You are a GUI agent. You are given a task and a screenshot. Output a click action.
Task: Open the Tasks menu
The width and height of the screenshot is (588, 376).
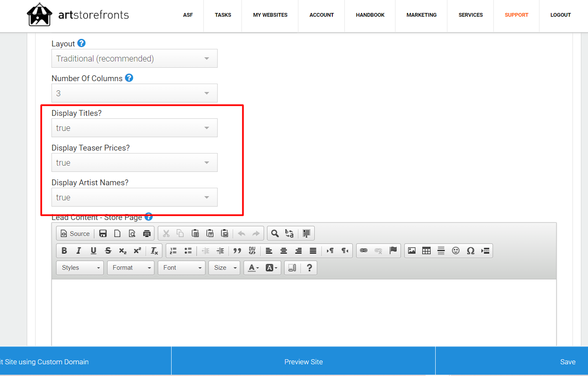[x=223, y=15]
